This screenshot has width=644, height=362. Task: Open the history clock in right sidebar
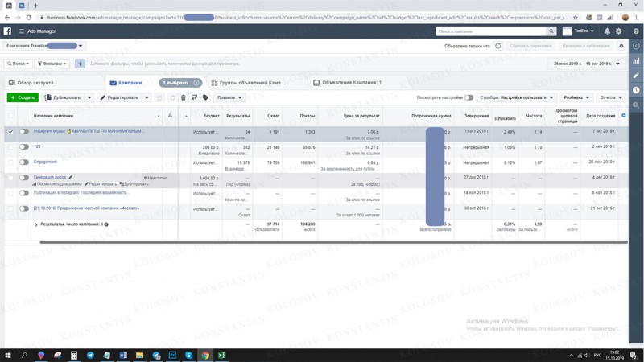pyautogui.click(x=636, y=90)
